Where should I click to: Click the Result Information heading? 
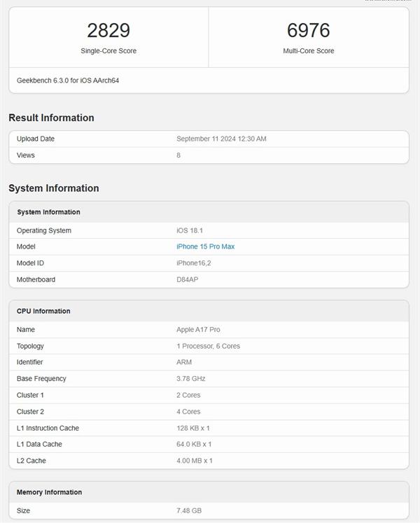[x=51, y=118]
